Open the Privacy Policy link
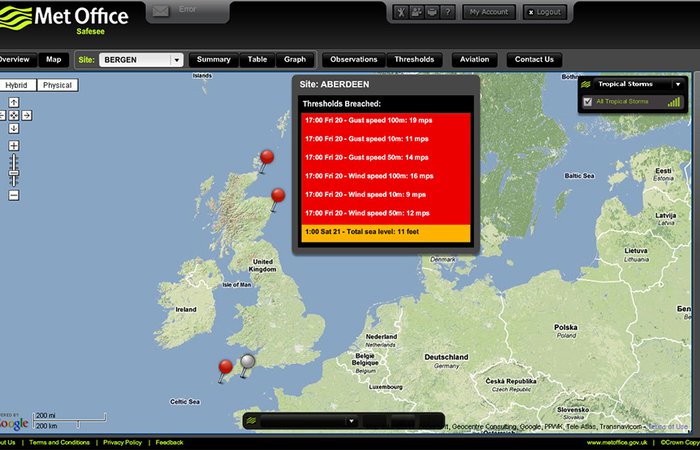 click(x=122, y=443)
